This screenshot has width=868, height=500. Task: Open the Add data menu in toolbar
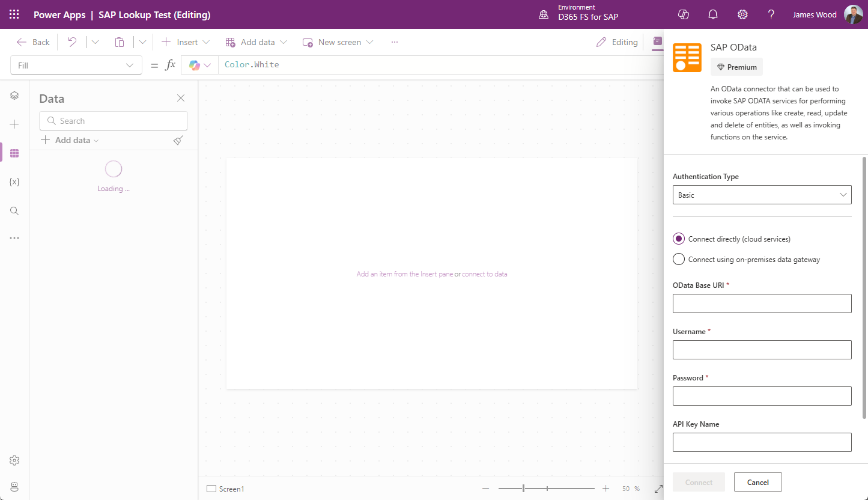coord(256,42)
